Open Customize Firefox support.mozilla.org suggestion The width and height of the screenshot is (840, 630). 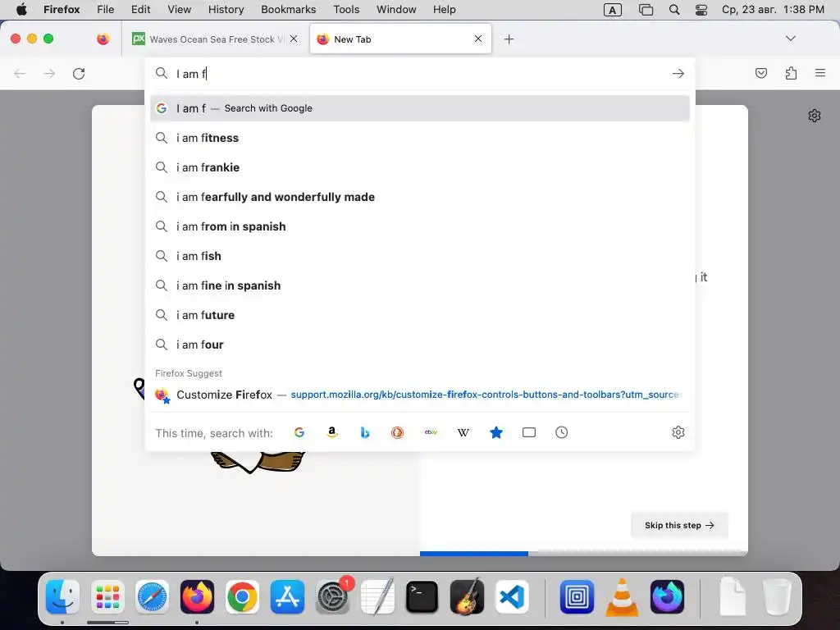pos(420,395)
